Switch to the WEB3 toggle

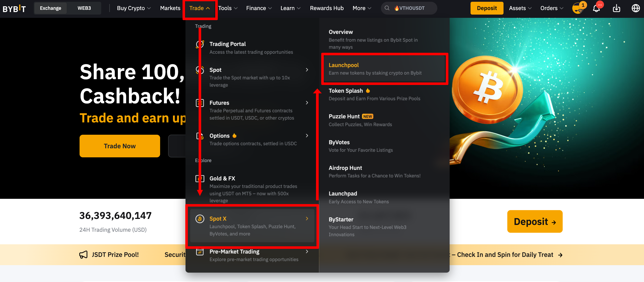tap(84, 8)
